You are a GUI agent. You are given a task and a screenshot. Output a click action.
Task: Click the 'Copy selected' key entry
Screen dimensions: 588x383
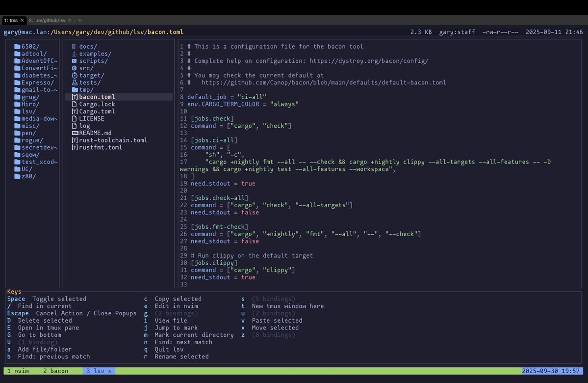(173, 299)
